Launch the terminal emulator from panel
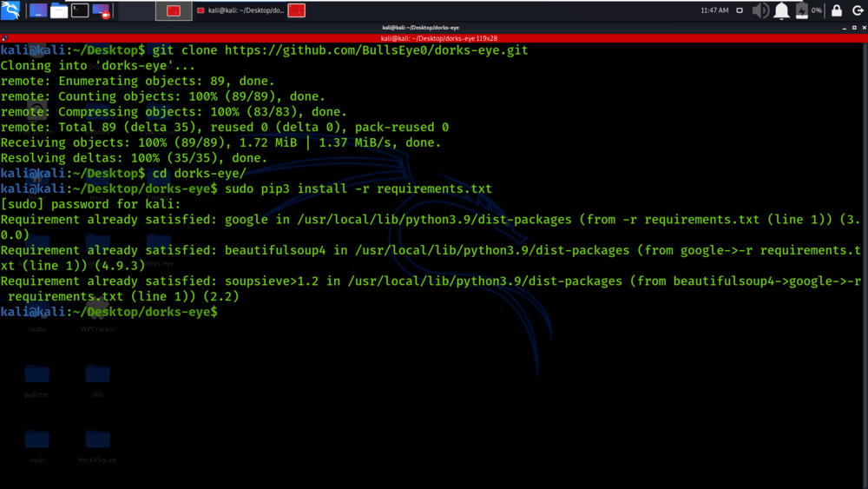The image size is (868, 489). coord(80,10)
